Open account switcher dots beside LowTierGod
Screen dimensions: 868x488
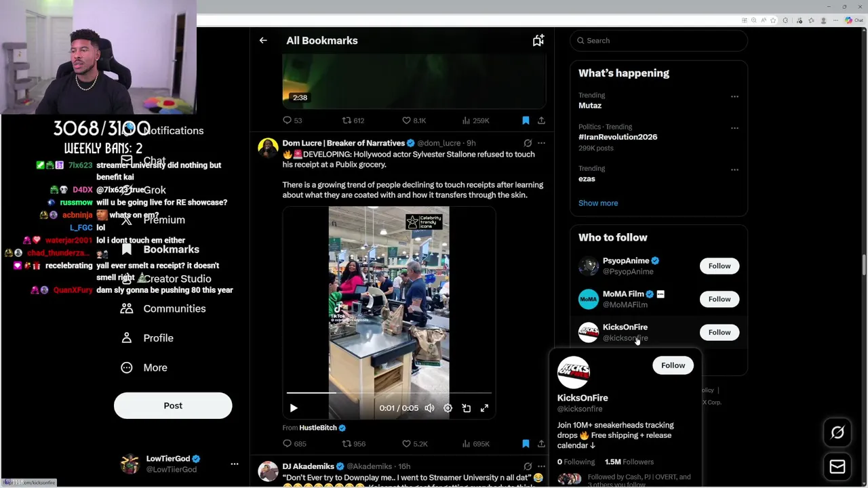click(x=235, y=464)
